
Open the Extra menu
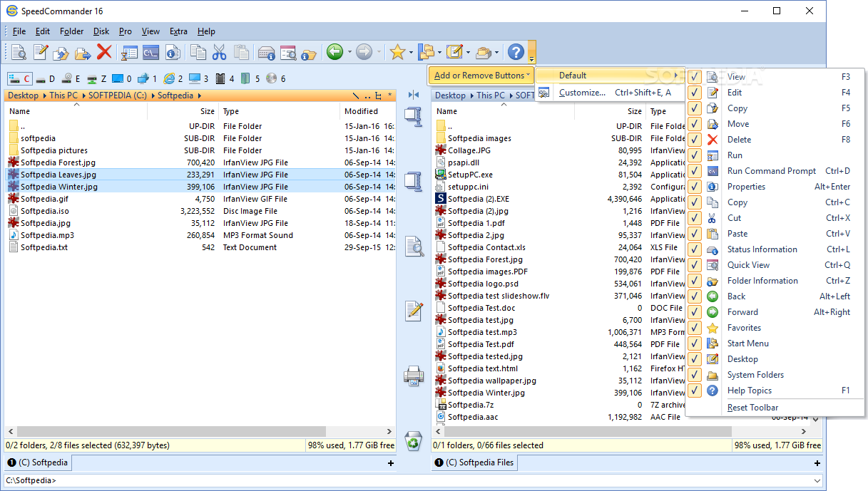[x=178, y=31]
